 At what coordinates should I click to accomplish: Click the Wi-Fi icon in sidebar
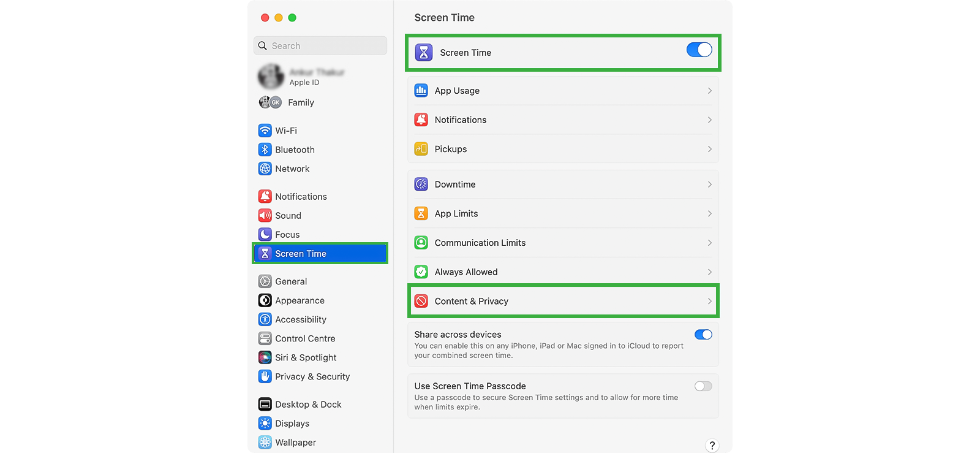[x=265, y=131]
